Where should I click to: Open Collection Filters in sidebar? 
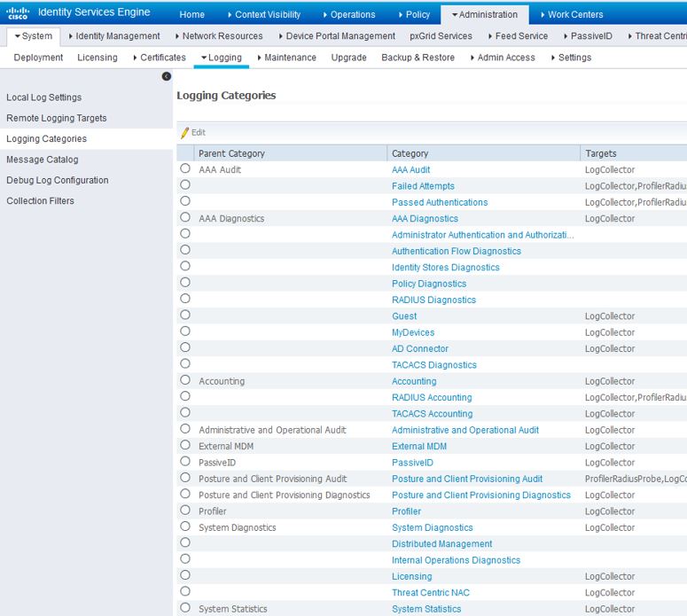pos(40,200)
